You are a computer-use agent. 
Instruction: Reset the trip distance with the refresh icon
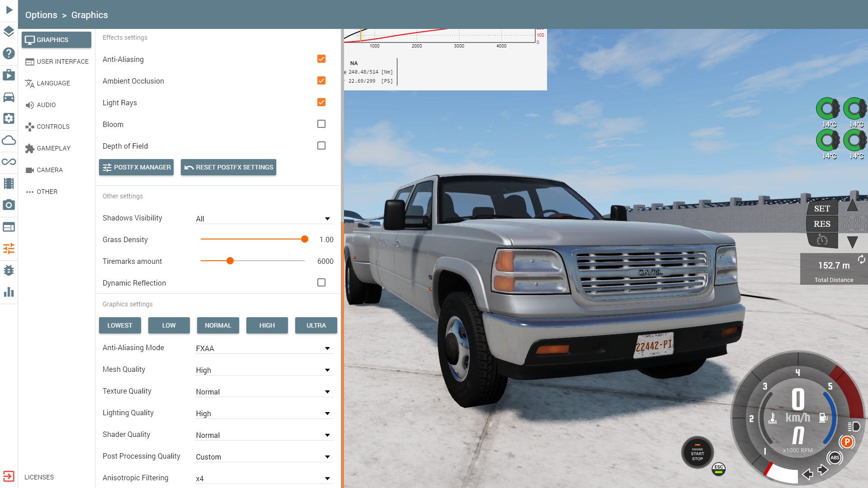861,259
